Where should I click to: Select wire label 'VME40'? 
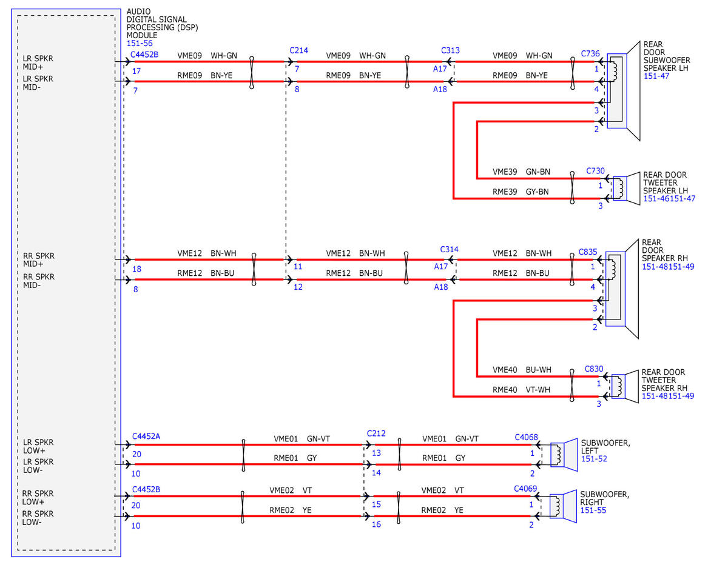[505, 370]
